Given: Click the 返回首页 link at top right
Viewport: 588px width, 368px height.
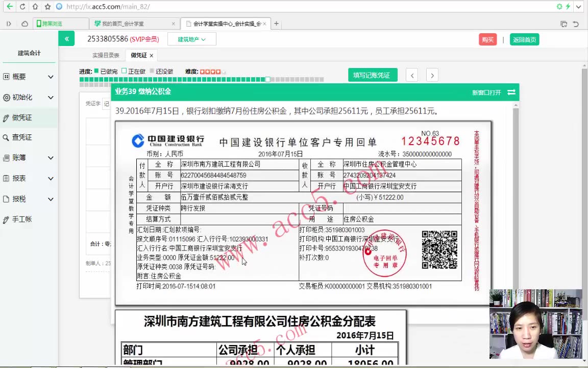Looking at the screenshot, I should 524,39.
